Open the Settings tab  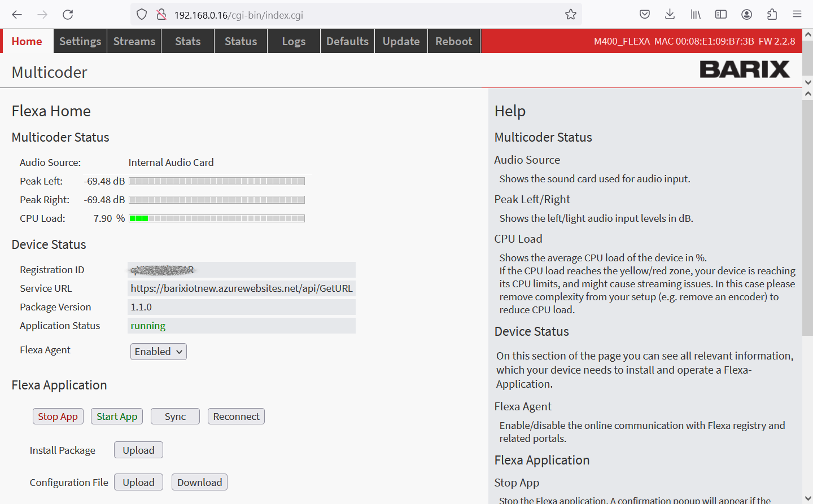click(80, 41)
